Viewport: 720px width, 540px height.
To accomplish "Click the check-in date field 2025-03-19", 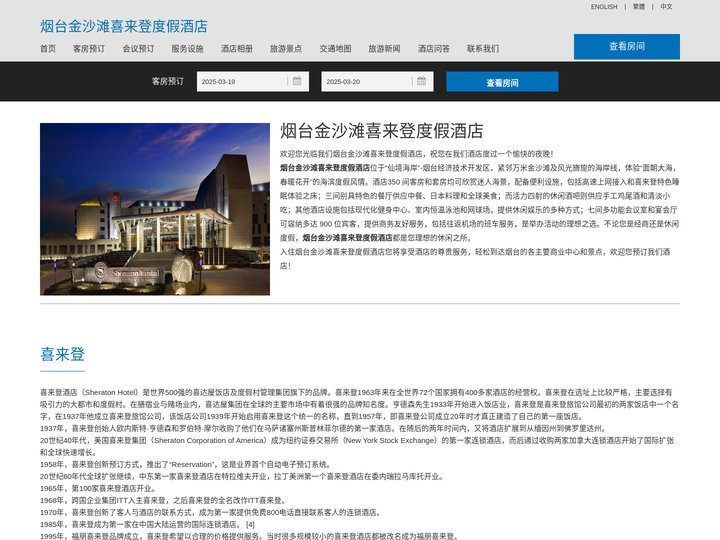I will click(253, 81).
